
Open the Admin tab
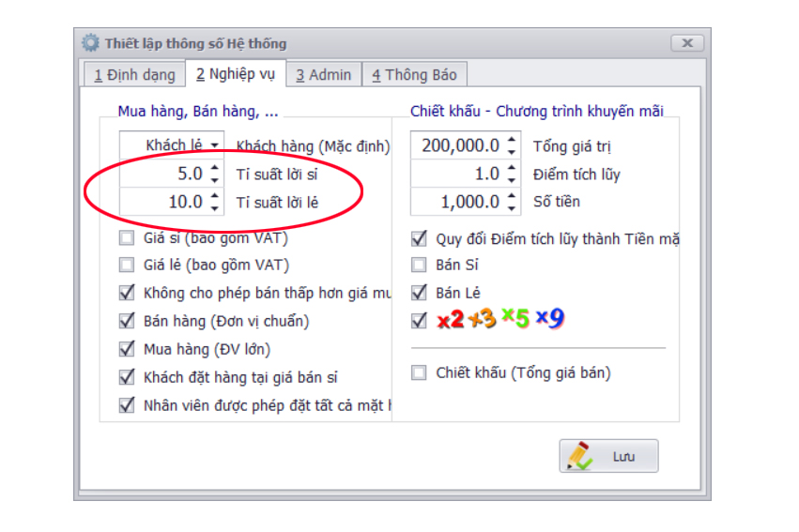click(323, 75)
